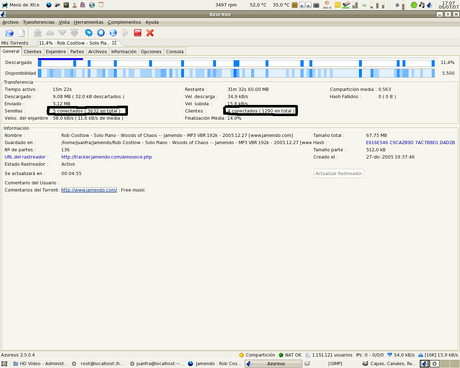Image resolution: width=460 pixels, height=368 pixels.
Task: Select the General tab
Action: [x=11, y=51]
